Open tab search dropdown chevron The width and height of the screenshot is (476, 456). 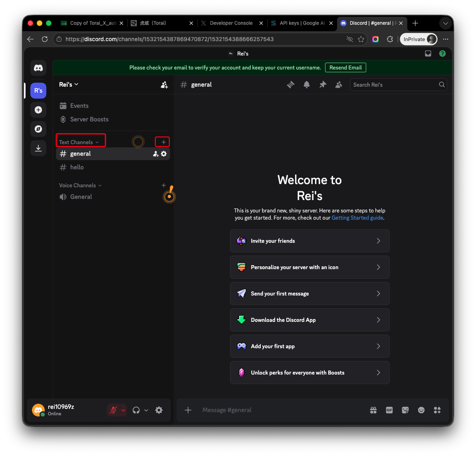[445, 24]
